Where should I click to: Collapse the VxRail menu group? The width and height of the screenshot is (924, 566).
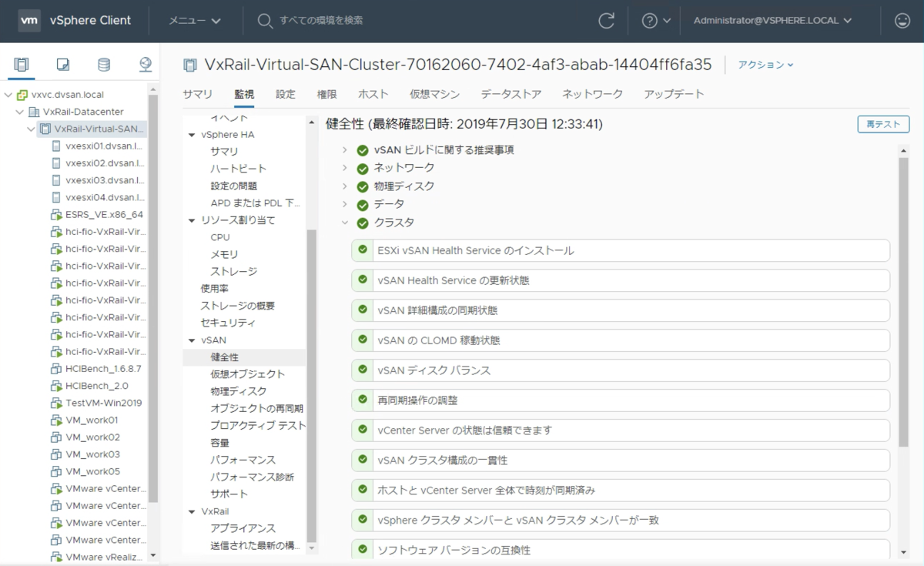[192, 511]
